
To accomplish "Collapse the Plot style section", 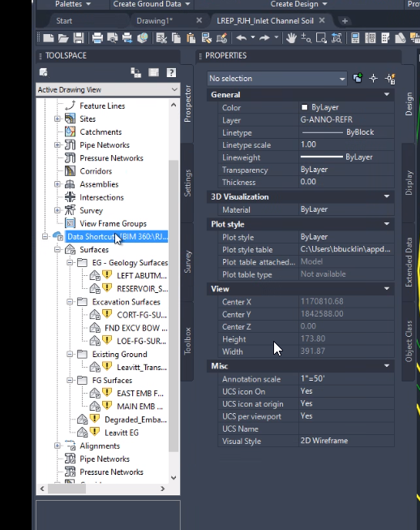I will coord(387,224).
